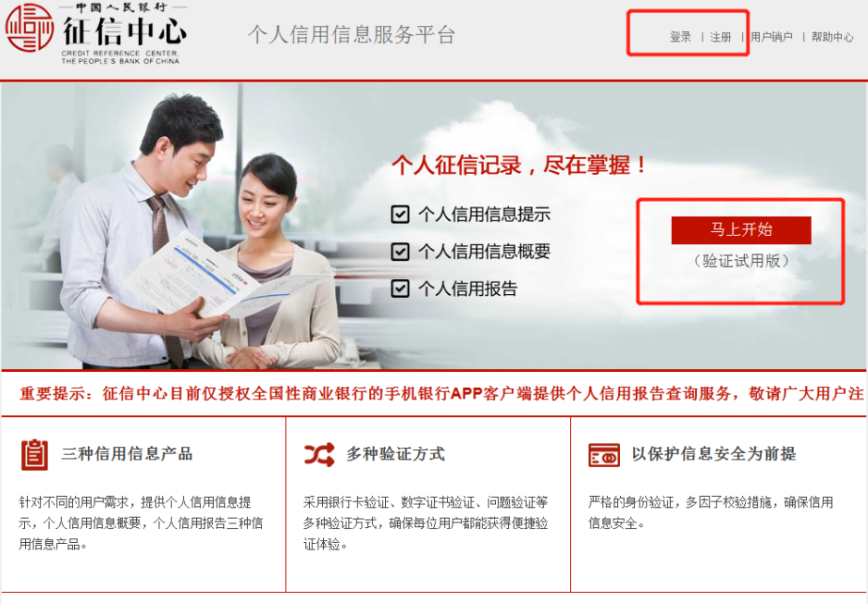Click the scrolling 重要提示 notice text
Viewport: 868px width, 604px height.
441,393
